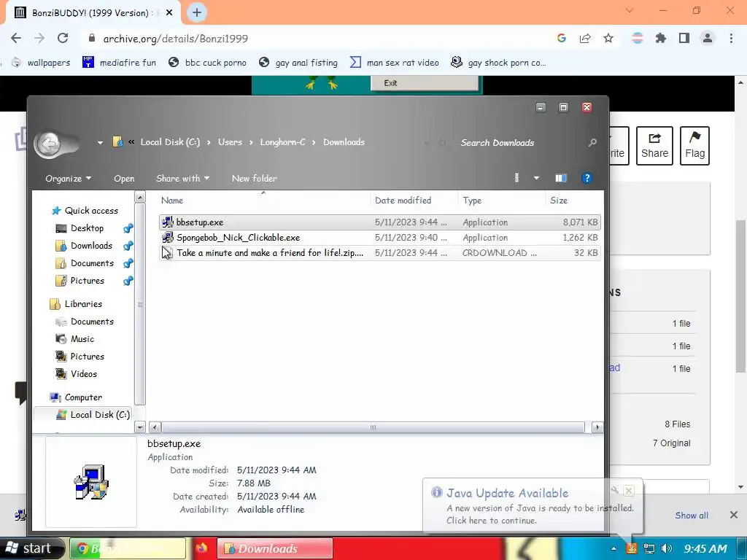Open Music library in sidebar
Viewport: 747px width, 560px height.
pos(75,339)
